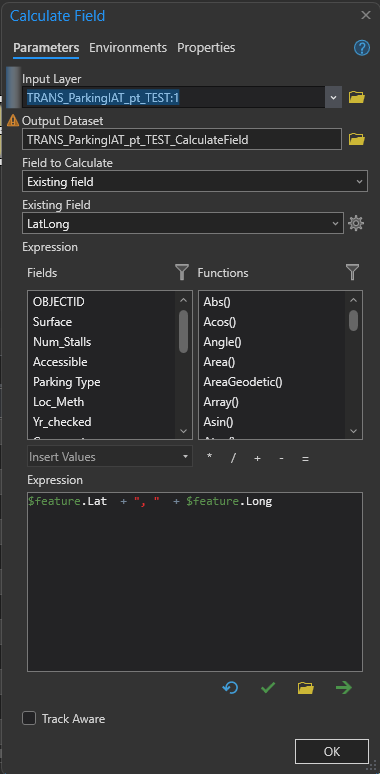The image size is (380, 774).
Task: Select Loc_Meth in the Fields list
Action: point(59,402)
